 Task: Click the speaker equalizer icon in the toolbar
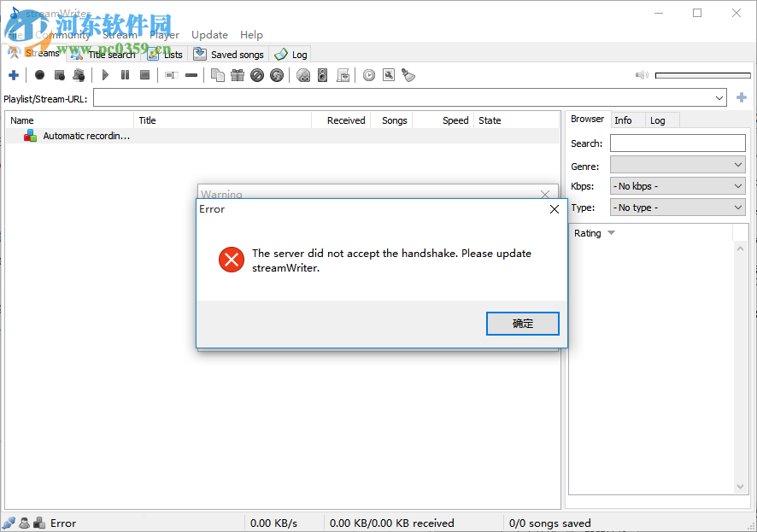tap(322, 74)
